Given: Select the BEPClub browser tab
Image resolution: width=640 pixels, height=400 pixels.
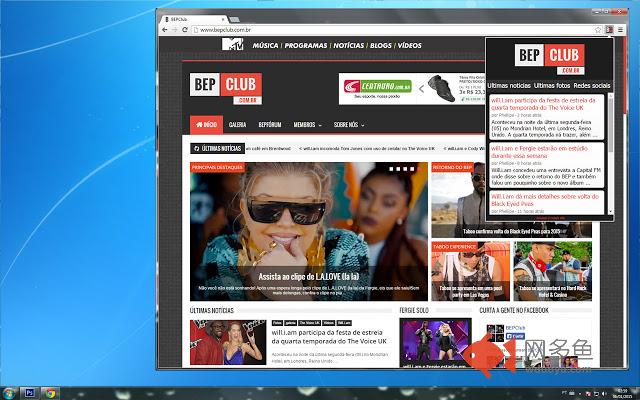Looking at the screenshot, I should (x=193, y=19).
